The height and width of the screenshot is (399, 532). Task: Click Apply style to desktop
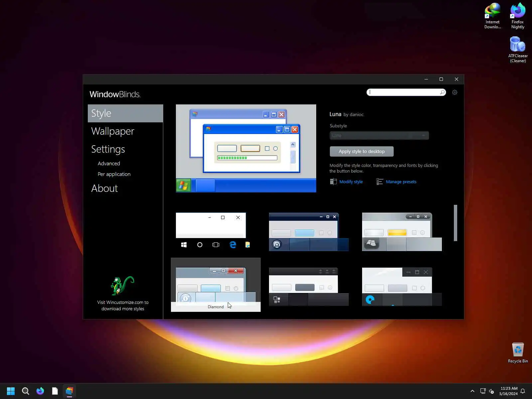pyautogui.click(x=362, y=151)
